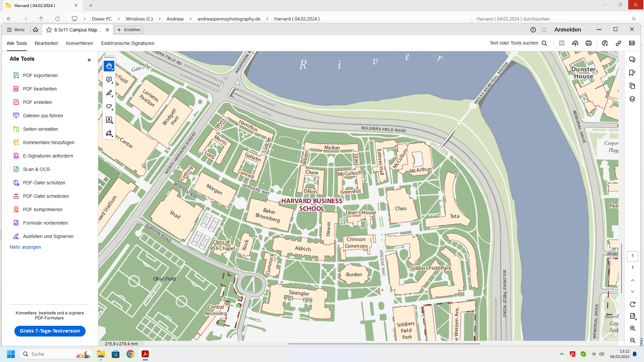The height and width of the screenshot is (362, 644).
Task: Open Text oder Tools suchen search
Action: tap(518, 43)
